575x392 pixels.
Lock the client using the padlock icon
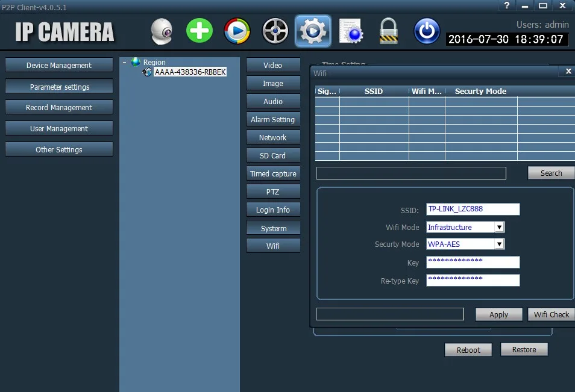[389, 31]
